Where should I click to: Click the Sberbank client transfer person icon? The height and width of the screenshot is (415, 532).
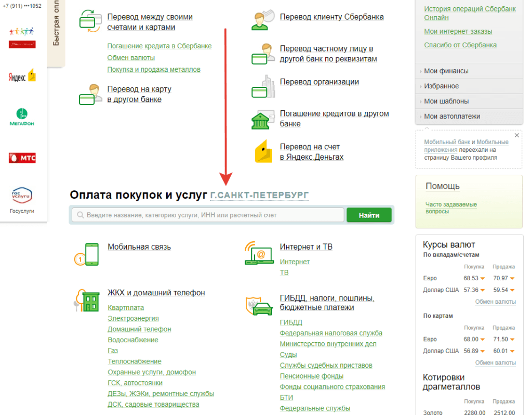[263, 20]
